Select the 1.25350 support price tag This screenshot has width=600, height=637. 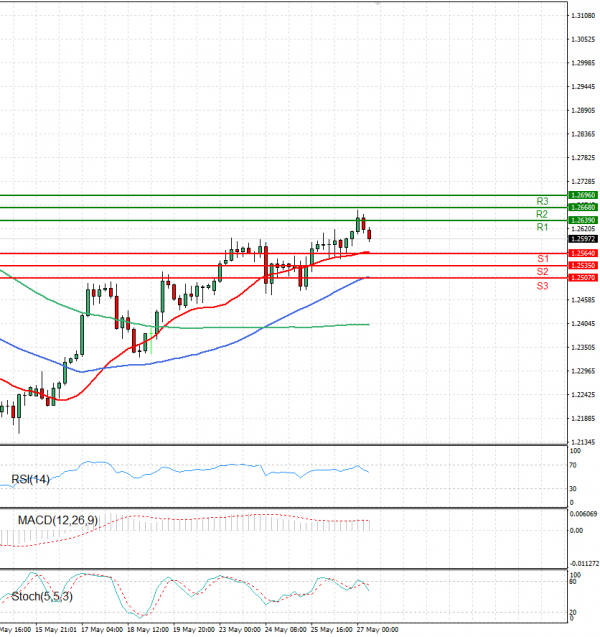tap(583, 265)
